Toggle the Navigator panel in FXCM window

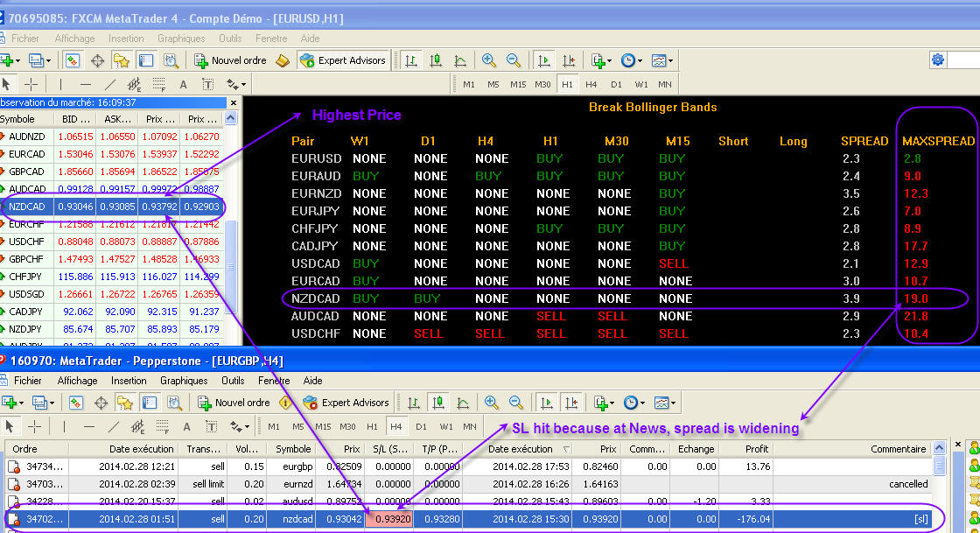122,60
